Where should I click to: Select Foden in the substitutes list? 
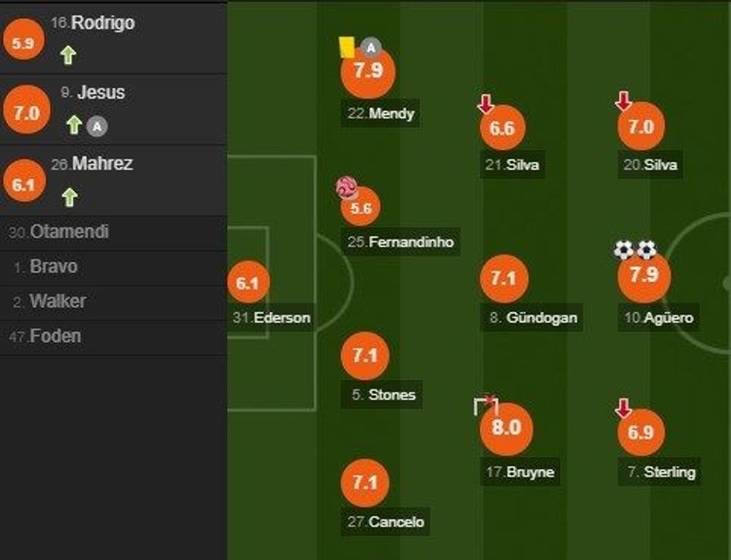[55, 336]
